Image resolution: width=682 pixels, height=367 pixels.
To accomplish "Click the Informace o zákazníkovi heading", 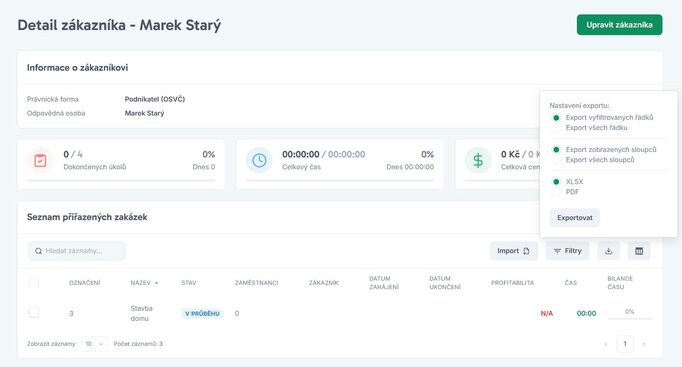I will tap(77, 67).
